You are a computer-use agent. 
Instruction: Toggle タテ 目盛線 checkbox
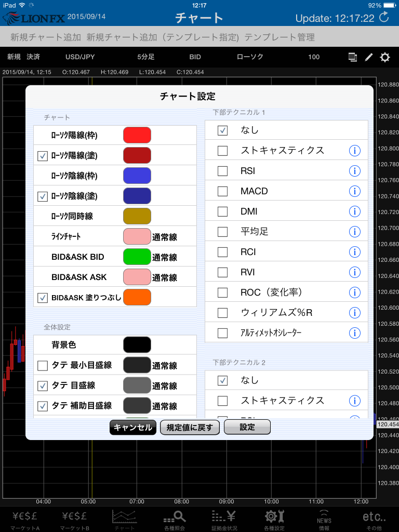coord(43,385)
